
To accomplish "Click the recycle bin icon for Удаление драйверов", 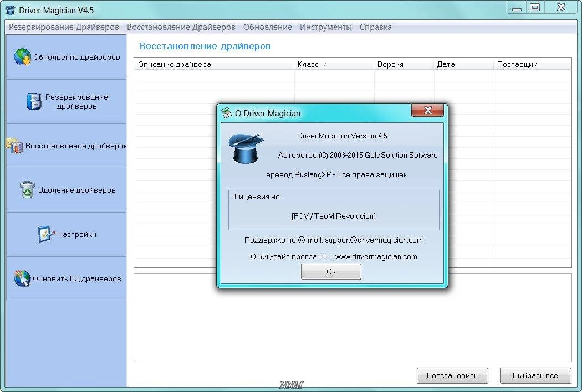I will (x=27, y=189).
